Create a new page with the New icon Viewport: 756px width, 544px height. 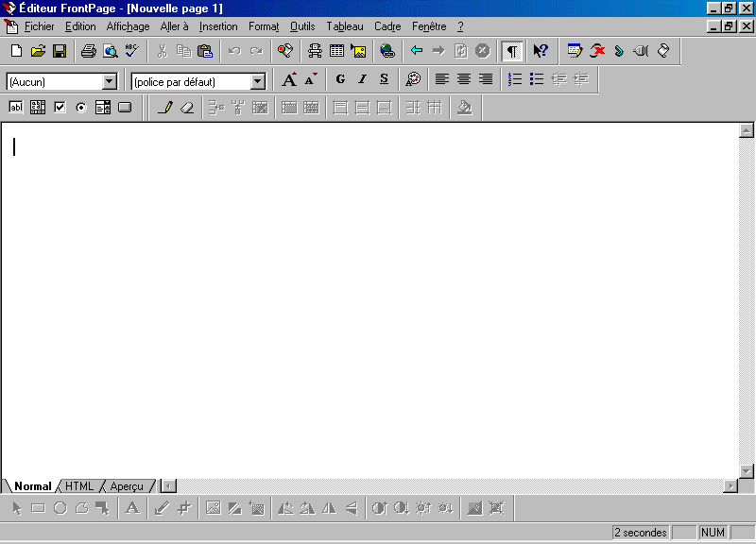[x=16, y=51]
